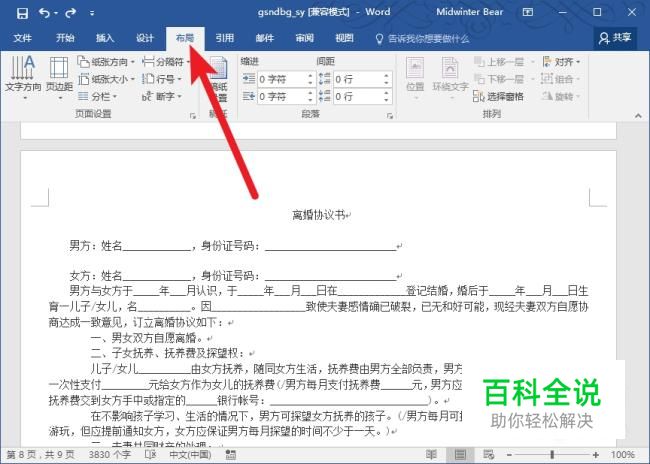Click the Tell Me search box

click(422, 39)
